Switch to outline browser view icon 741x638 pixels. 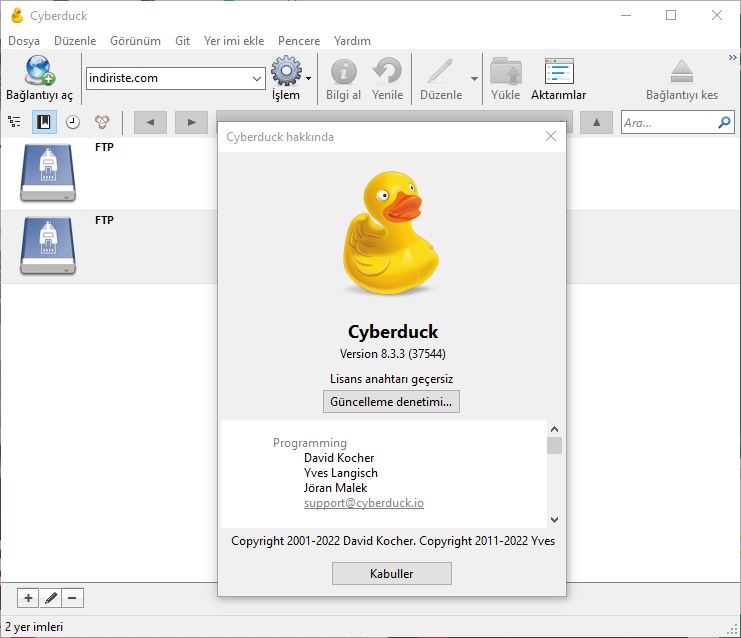pos(15,122)
